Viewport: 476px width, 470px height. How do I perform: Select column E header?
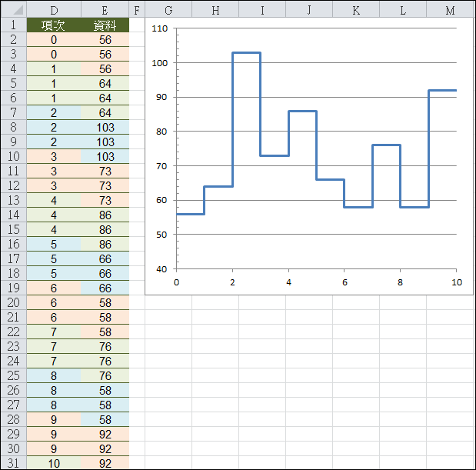(105, 10)
